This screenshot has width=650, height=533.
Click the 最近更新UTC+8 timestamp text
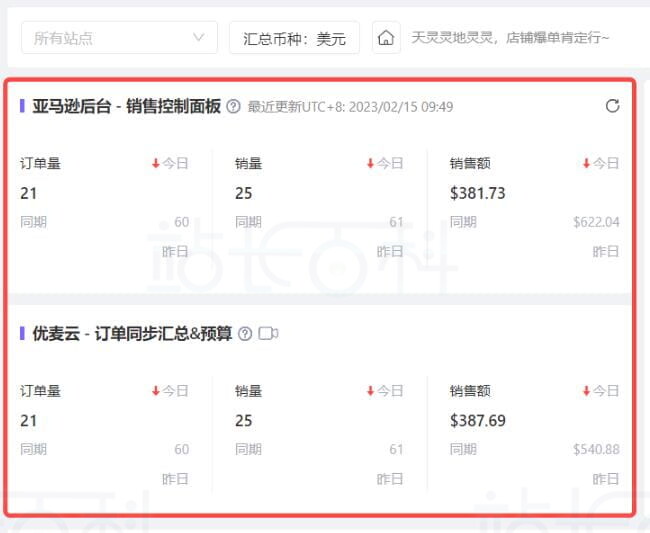coord(350,107)
